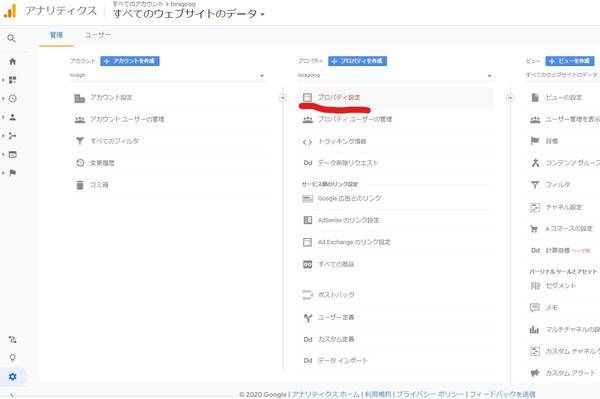Open Acquisition arrows icon in sidebar
This screenshot has height=399, width=600.
click(x=12, y=135)
